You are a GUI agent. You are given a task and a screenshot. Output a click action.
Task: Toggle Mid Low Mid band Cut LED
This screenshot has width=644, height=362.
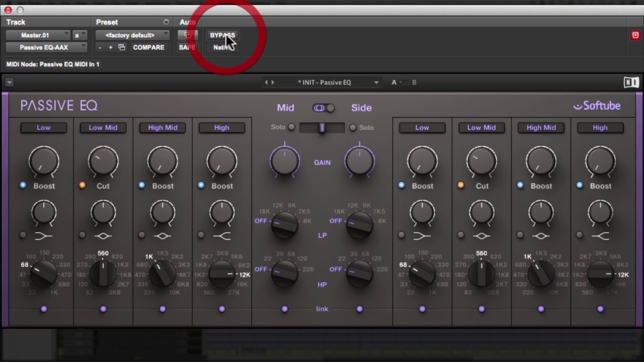[x=82, y=186]
